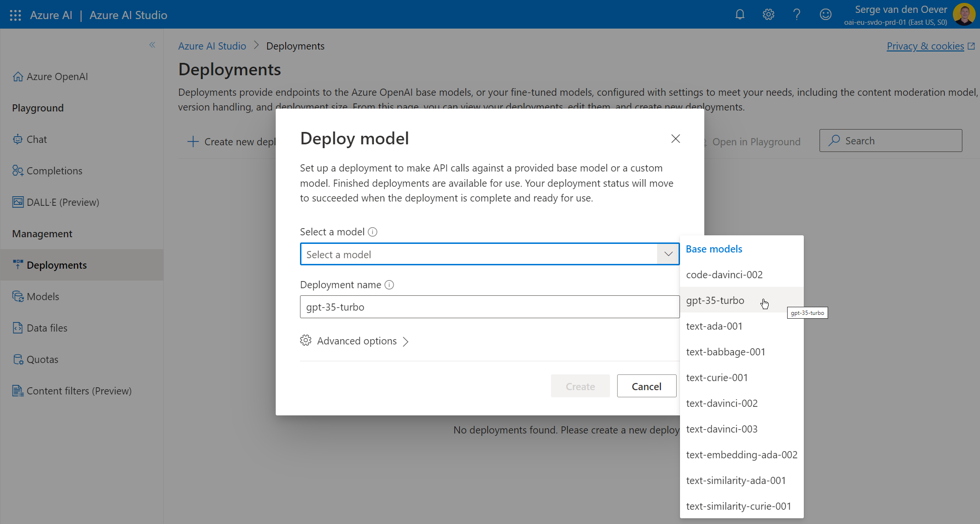This screenshot has width=980, height=524.
Task: Click the feedback smiley icon
Action: 825,14
